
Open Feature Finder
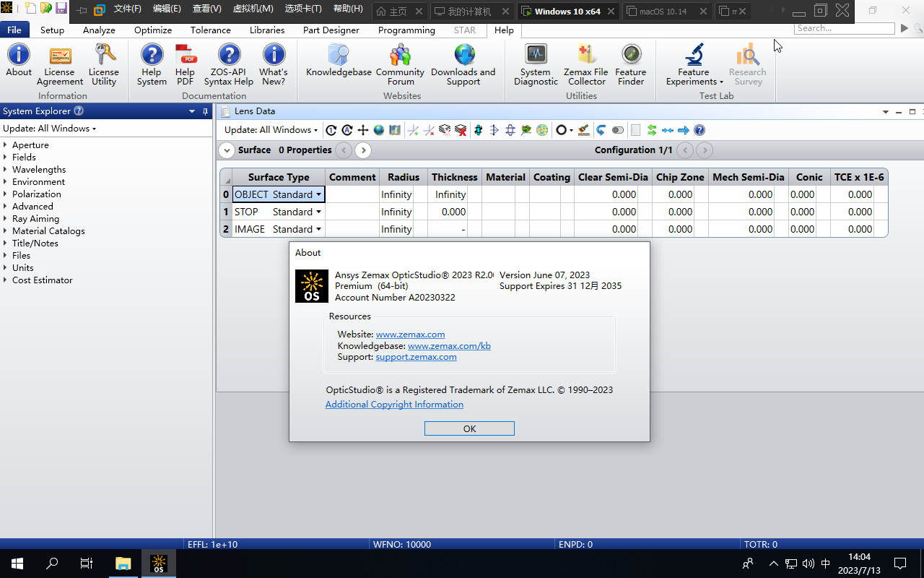click(631, 65)
